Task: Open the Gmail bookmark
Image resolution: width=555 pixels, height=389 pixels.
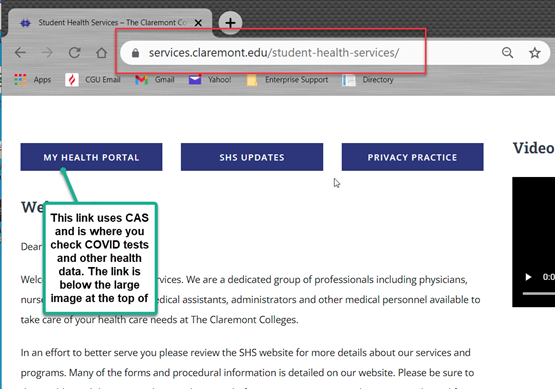Action: [155, 80]
